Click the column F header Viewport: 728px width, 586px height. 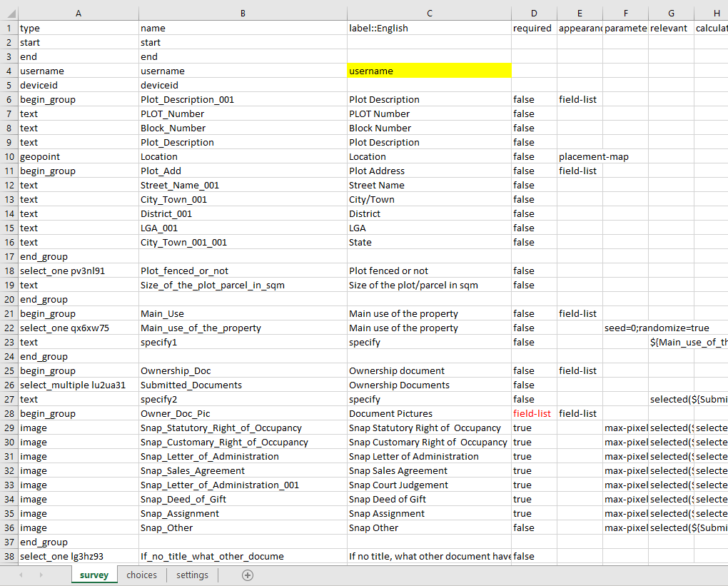tap(625, 13)
